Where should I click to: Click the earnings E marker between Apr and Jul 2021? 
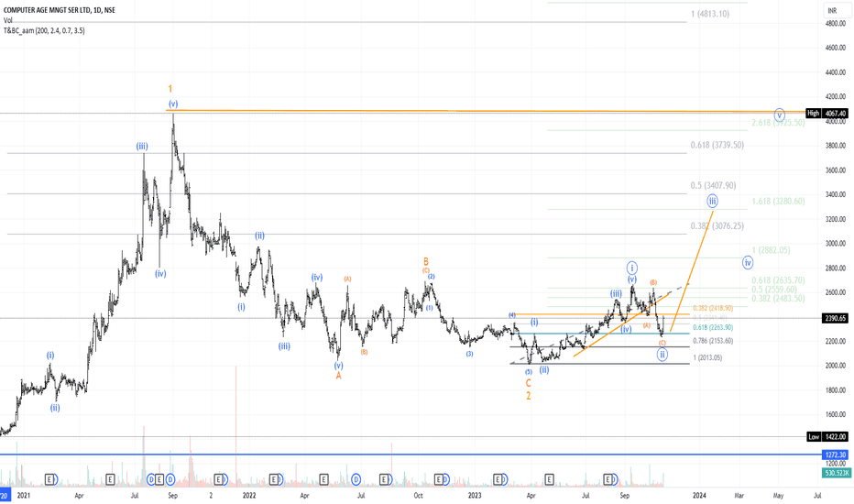click(x=110, y=479)
